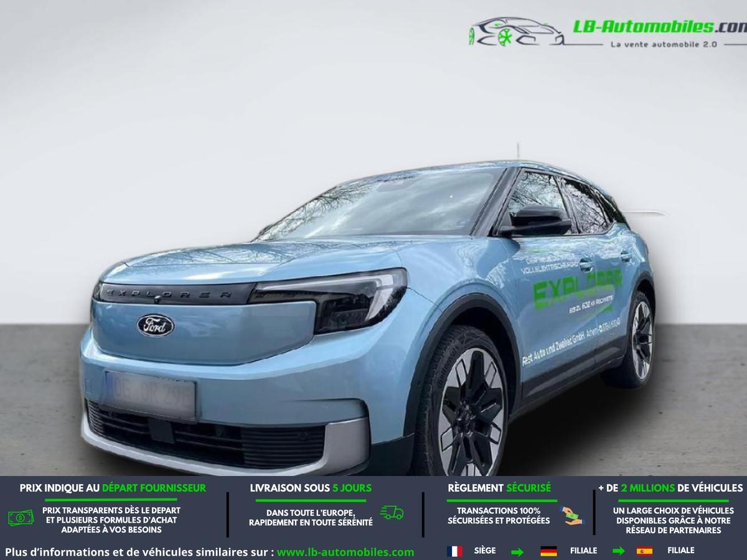Click the Spanish flag icon
This screenshot has width=747, height=560.
point(644,551)
